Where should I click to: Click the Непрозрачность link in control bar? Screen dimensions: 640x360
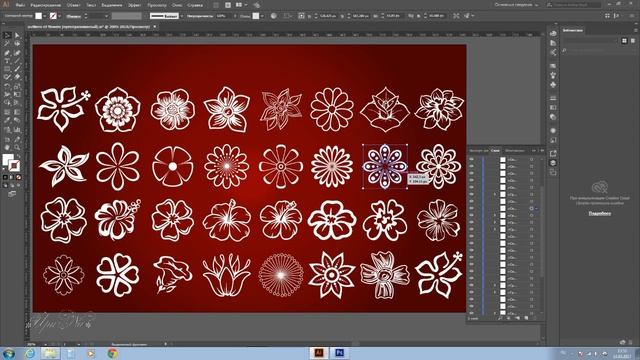(200, 16)
